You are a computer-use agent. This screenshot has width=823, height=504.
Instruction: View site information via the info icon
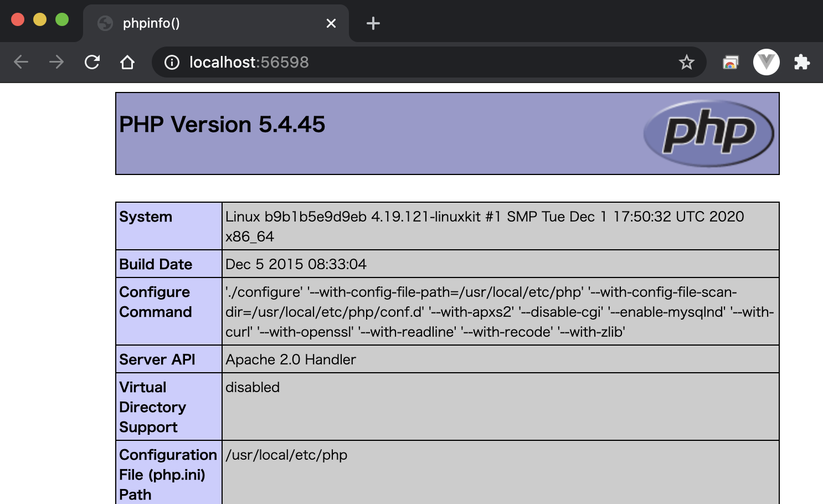(x=172, y=62)
